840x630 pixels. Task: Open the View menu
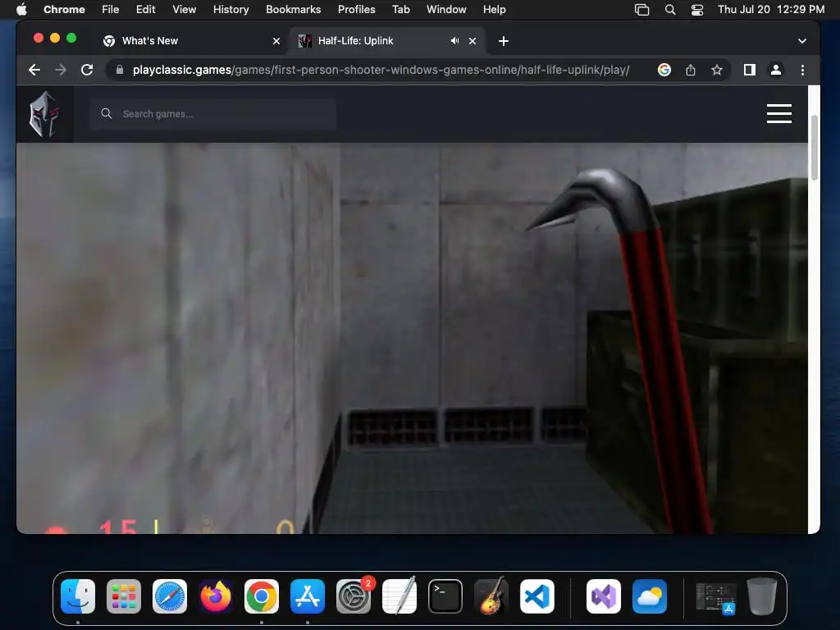click(184, 9)
